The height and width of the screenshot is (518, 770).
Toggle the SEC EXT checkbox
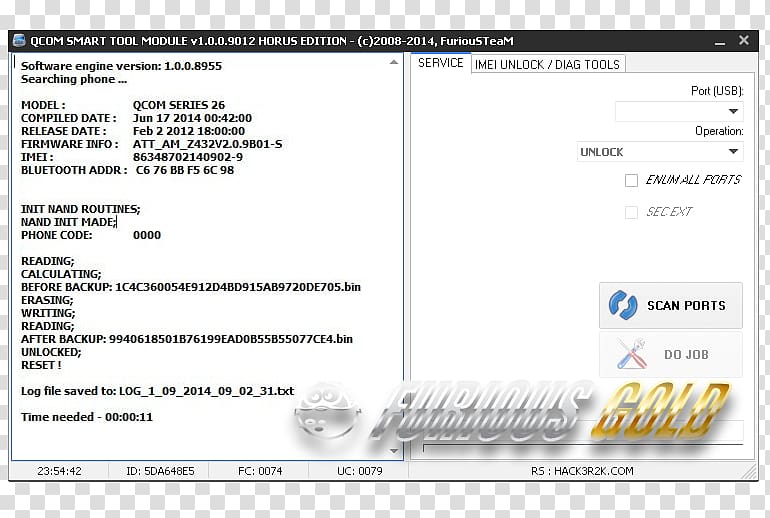[x=631, y=212]
